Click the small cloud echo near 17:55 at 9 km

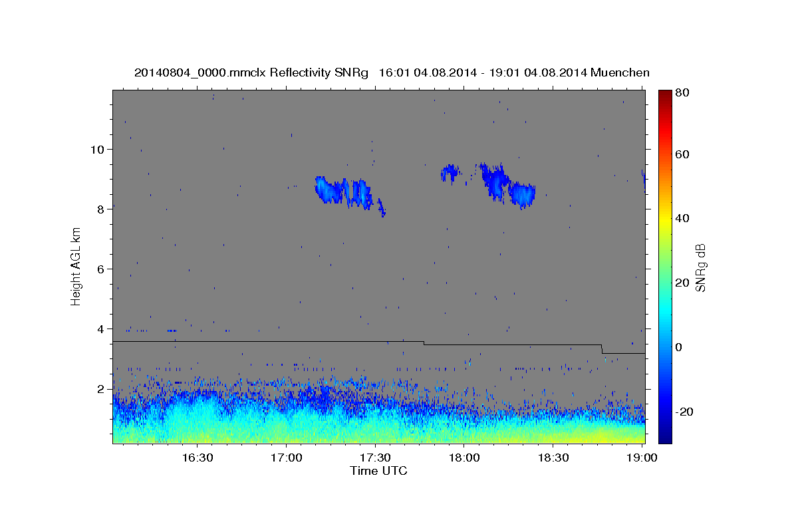pos(450,173)
